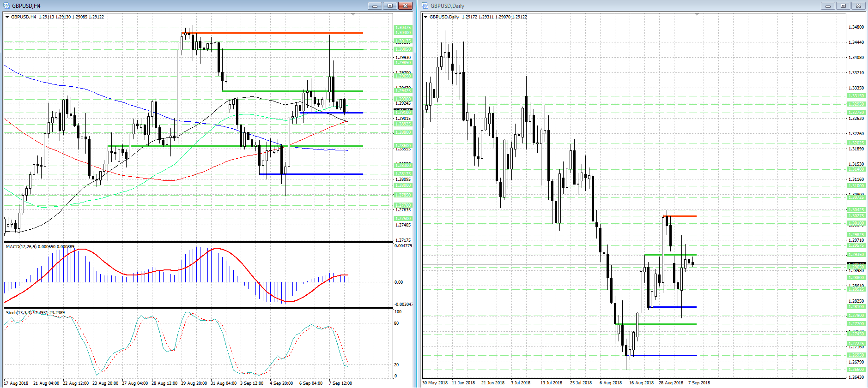Click the 1.33710 price on the Daily scale
The image size is (868, 388).
point(856,73)
